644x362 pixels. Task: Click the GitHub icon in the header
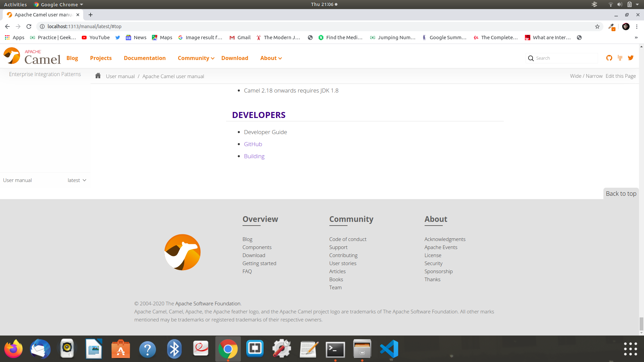[609, 58]
